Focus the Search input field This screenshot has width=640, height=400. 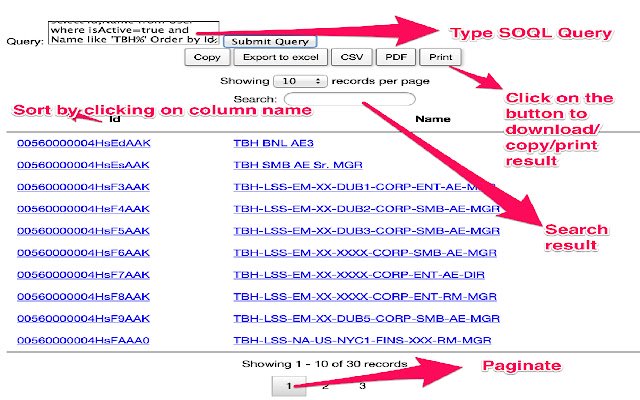350,99
